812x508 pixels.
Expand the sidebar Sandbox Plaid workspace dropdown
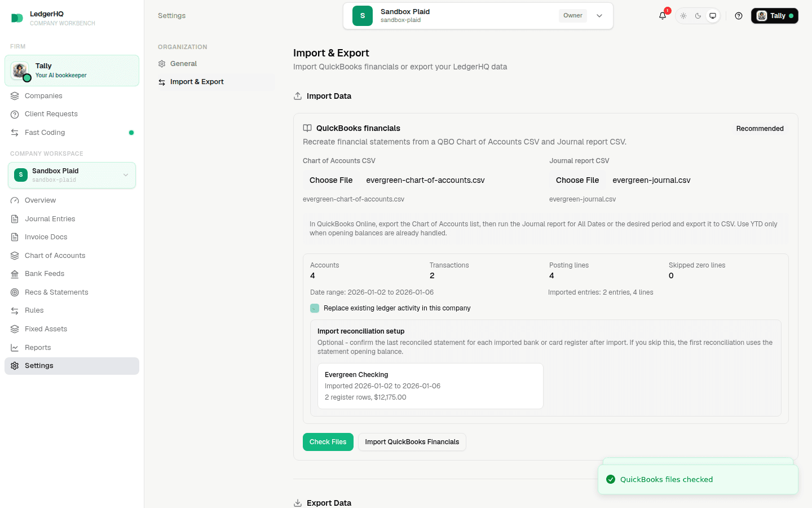72,175
